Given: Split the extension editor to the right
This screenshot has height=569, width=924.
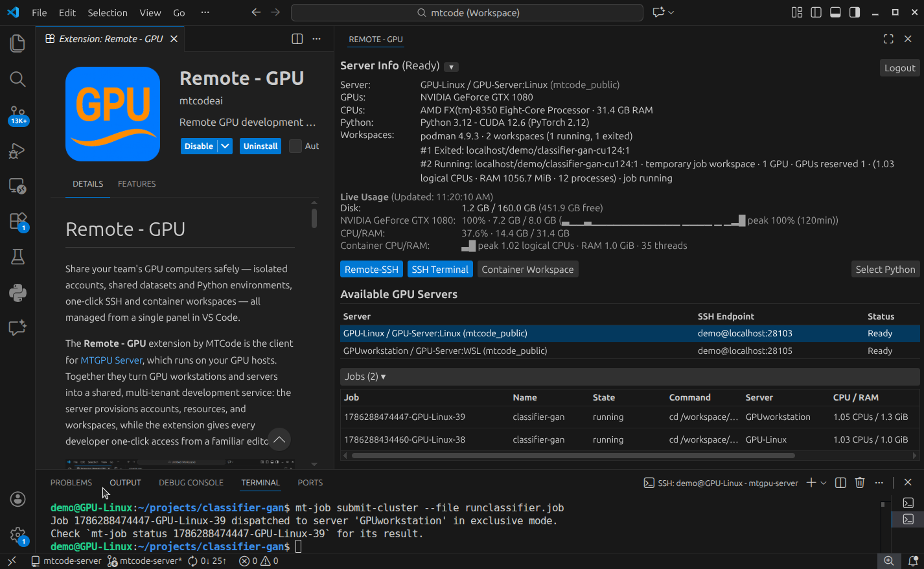Looking at the screenshot, I should tap(297, 39).
